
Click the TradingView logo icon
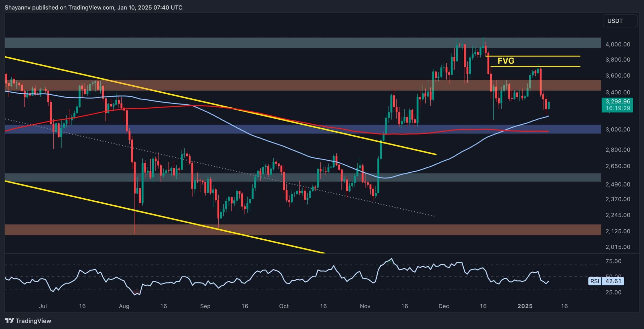[10, 321]
